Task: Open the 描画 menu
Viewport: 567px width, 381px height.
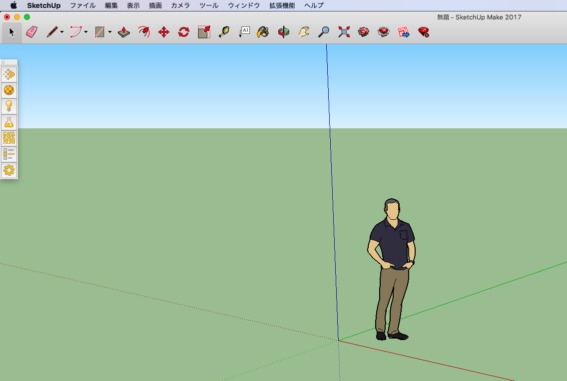Action: [155, 5]
